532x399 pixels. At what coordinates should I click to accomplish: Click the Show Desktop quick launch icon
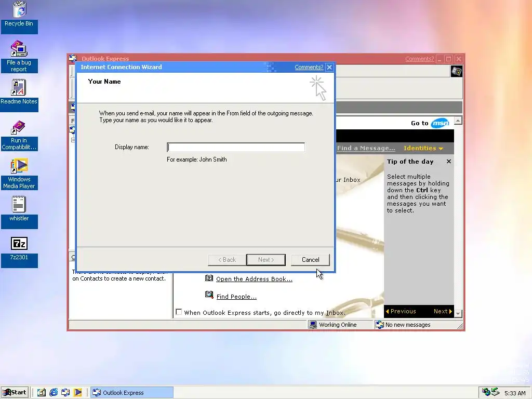41,393
